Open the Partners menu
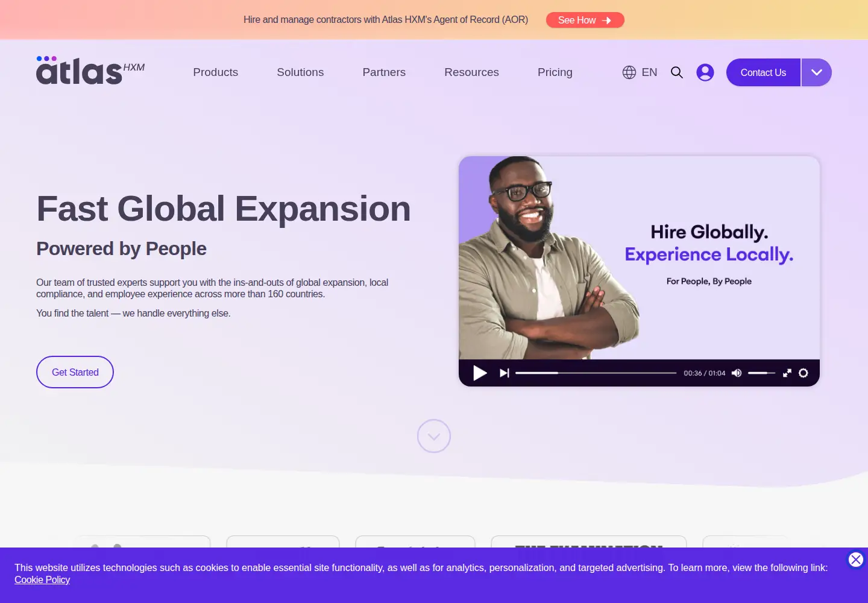Screen dimensions: 868x603 pyautogui.click(x=384, y=72)
